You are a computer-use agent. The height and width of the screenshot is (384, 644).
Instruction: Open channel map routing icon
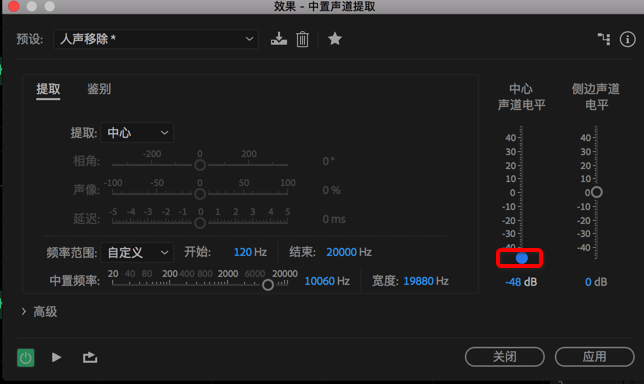coord(604,39)
